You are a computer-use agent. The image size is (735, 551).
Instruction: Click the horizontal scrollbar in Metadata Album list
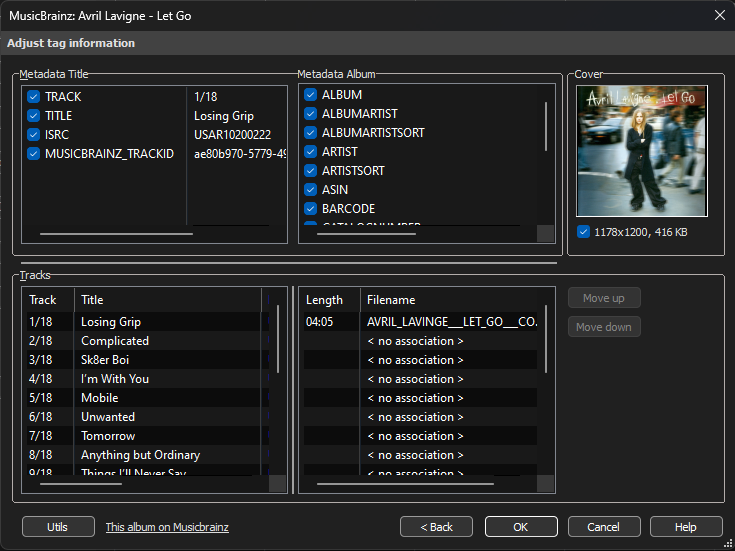366,234
